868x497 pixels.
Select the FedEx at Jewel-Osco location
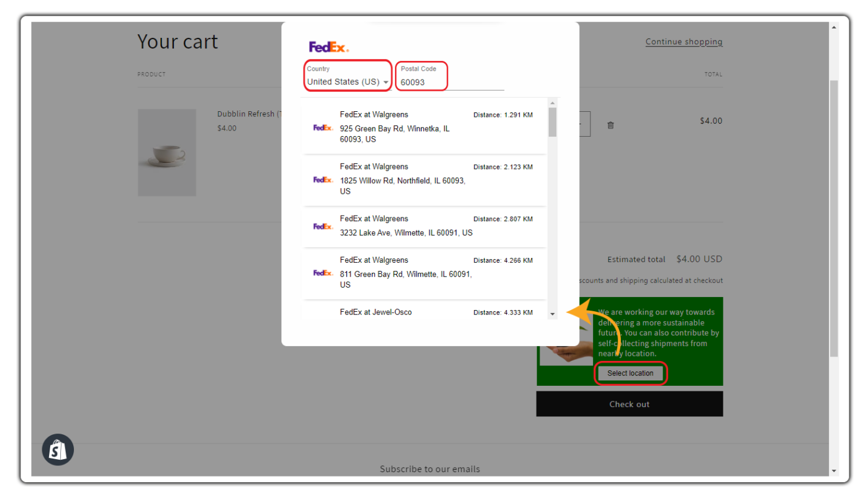click(424, 311)
